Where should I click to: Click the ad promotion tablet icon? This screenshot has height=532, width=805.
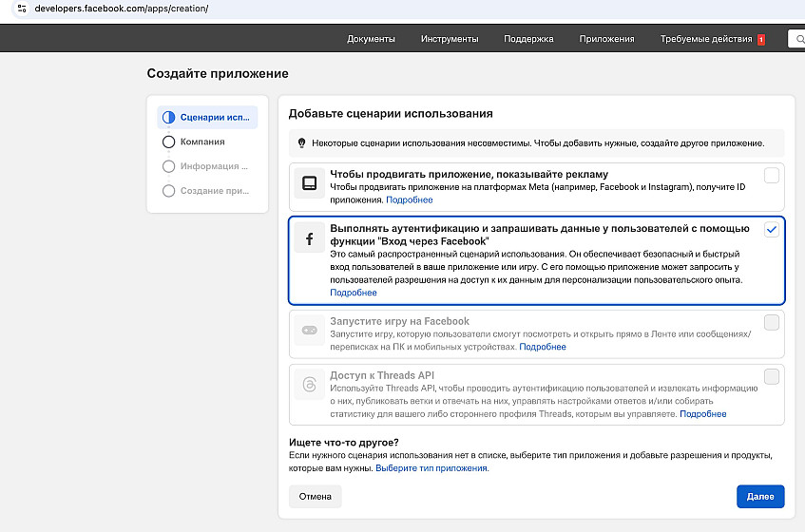tap(310, 183)
